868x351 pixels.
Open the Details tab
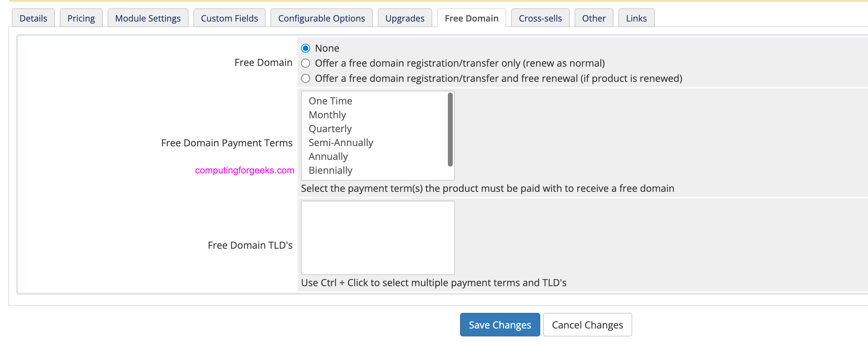pyautogui.click(x=33, y=18)
